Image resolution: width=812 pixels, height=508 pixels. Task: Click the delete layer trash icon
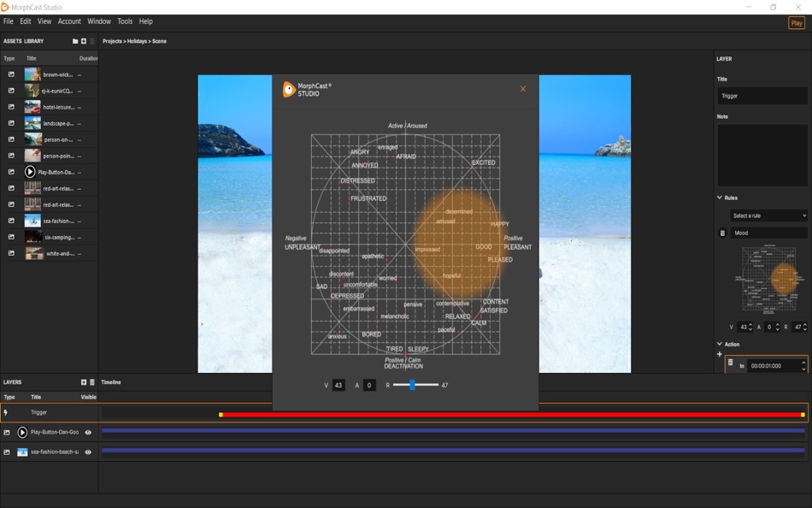92,382
